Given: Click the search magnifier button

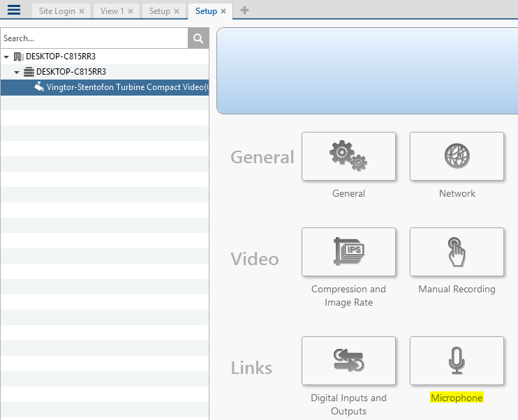Looking at the screenshot, I should pos(198,38).
